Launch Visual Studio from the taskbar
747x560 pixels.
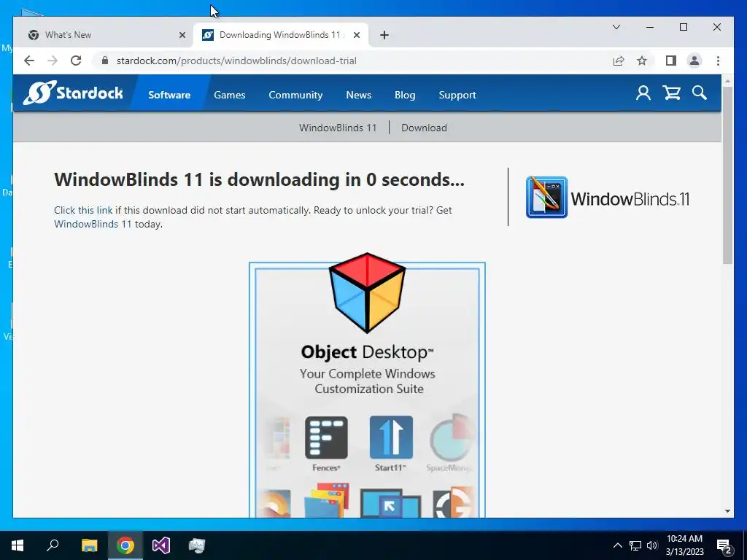click(x=161, y=545)
